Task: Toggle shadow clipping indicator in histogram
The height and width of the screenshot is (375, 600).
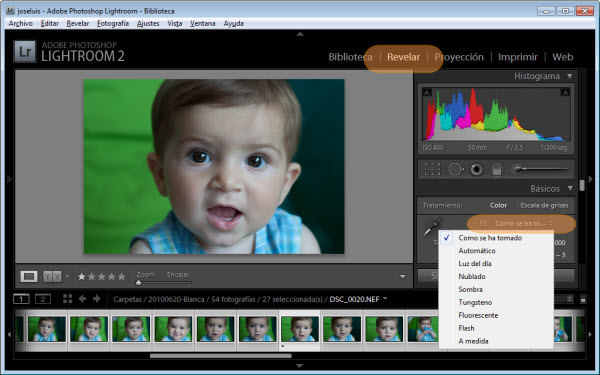Action: click(427, 92)
